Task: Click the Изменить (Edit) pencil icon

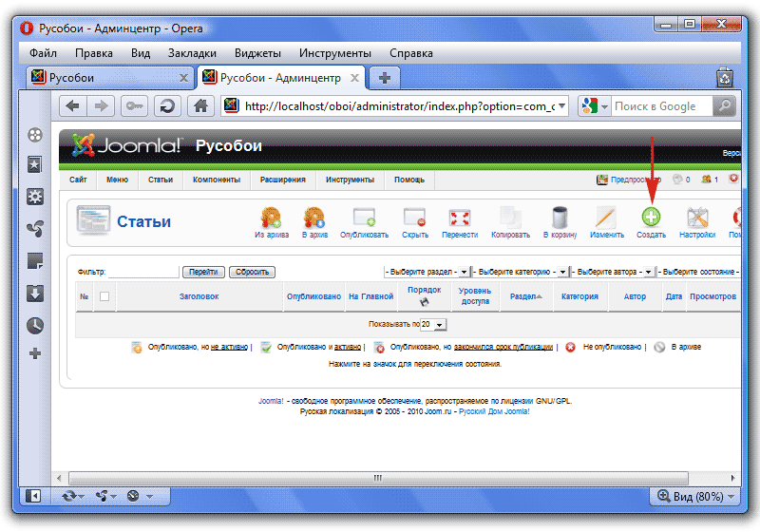Action: click(x=606, y=218)
